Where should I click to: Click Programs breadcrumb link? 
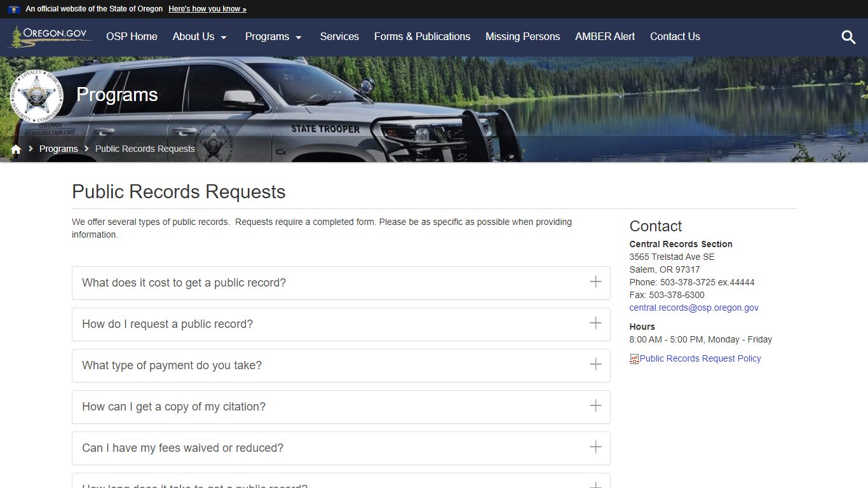(x=58, y=149)
